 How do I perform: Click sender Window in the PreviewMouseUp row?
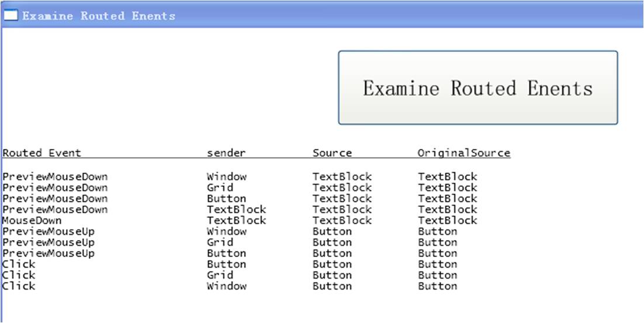(x=226, y=231)
